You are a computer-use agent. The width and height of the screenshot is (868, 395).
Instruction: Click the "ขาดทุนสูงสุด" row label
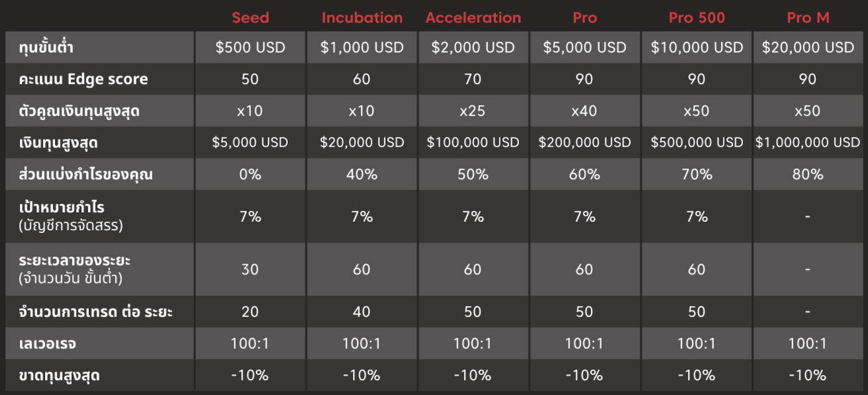click(x=59, y=375)
